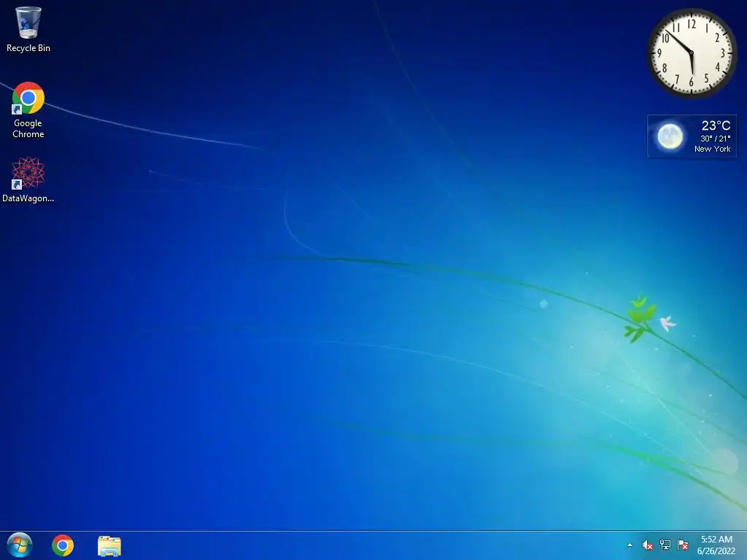The width and height of the screenshot is (747, 560).
Task: Click the "Google Chrome" label text
Action: [x=28, y=128]
